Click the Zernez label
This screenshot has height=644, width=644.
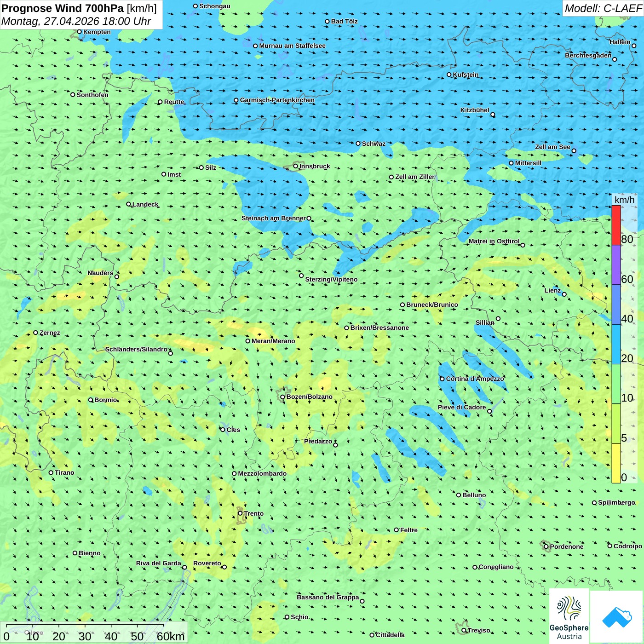click(x=50, y=333)
